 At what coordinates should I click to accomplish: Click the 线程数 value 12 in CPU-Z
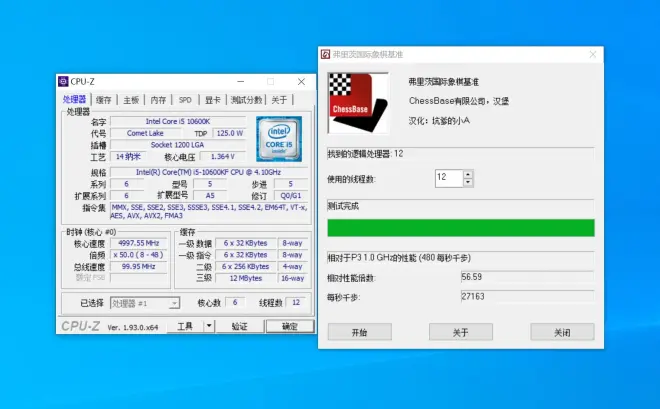(296, 303)
